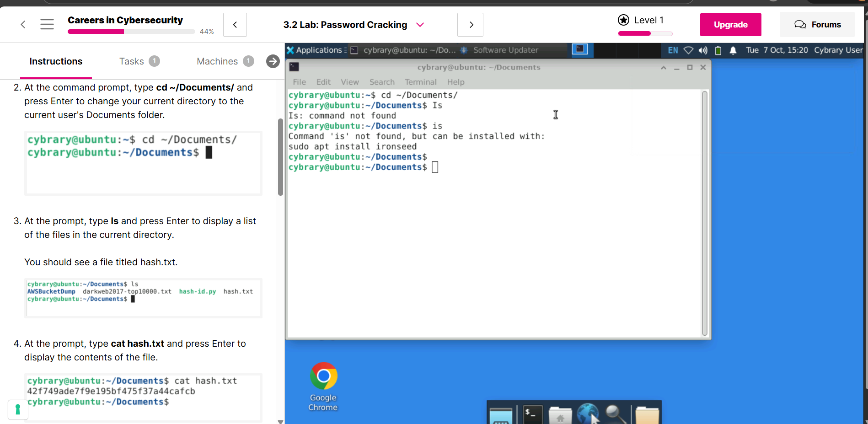Collapse the instructions panel arrow
This screenshot has width=868, height=424.
[x=273, y=61]
